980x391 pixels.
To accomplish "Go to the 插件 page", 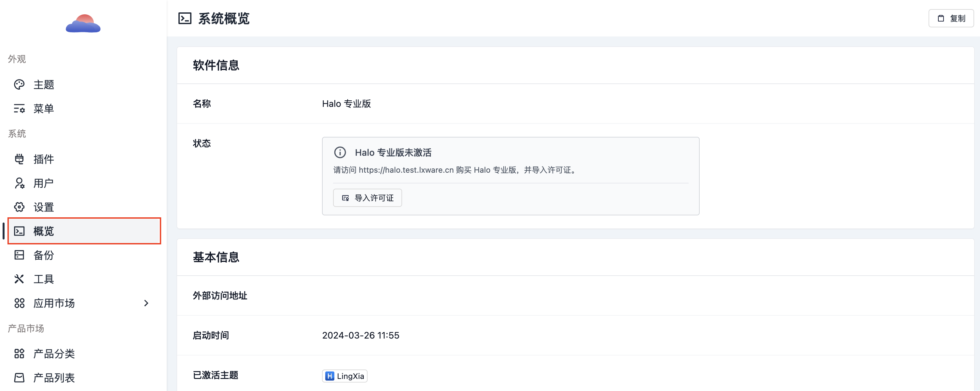I will 84,159.
